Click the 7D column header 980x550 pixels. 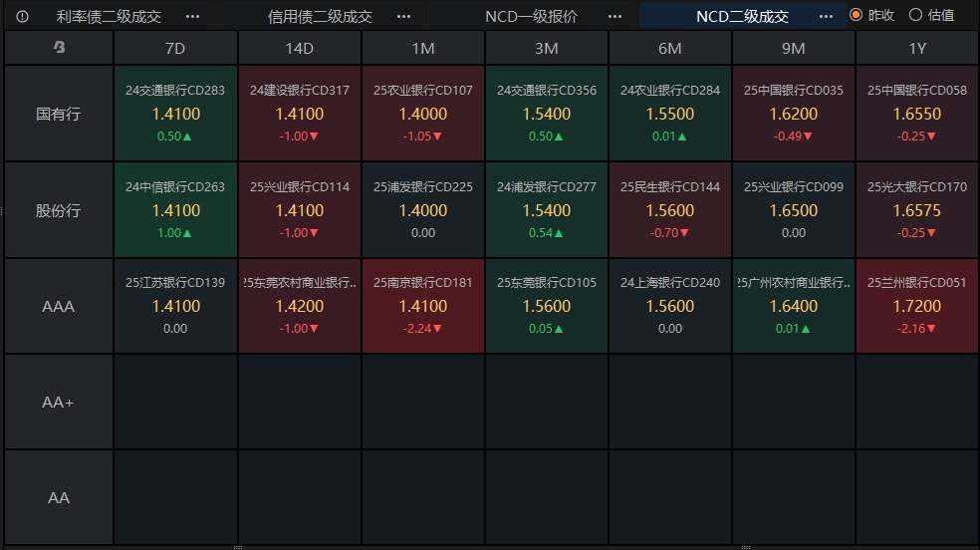tap(175, 48)
